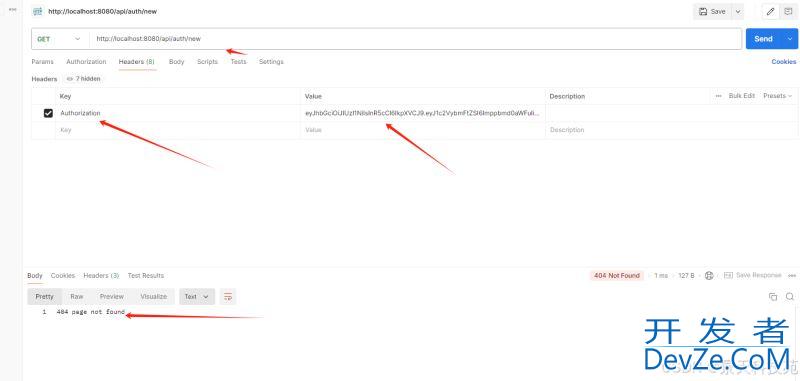Show the 7 hidden headers
The height and width of the screenshot is (381, 800).
84,79
